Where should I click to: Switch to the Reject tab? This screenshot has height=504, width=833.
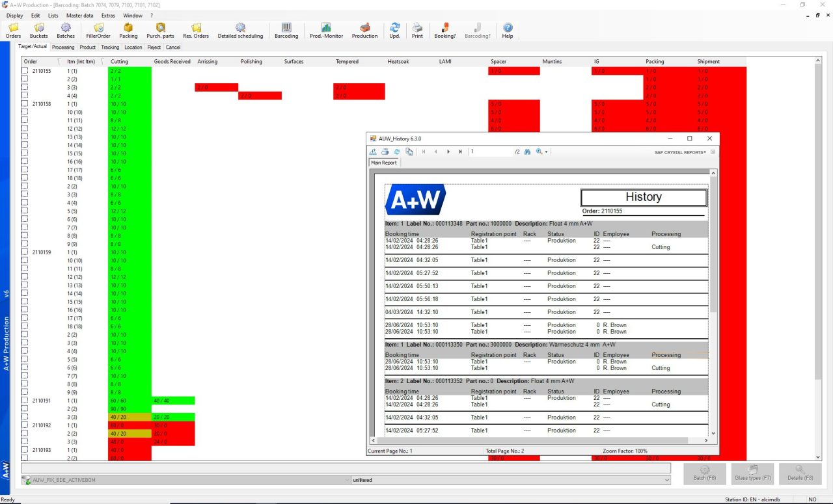pos(154,47)
